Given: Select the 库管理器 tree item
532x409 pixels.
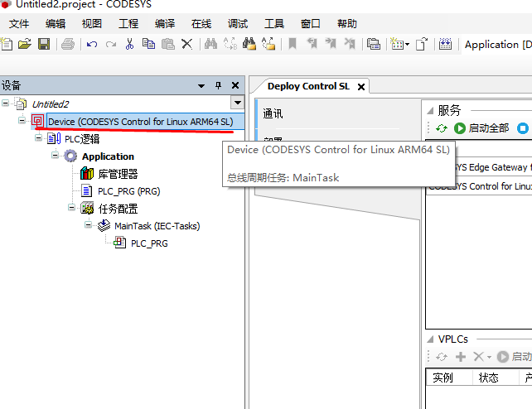Looking at the screenshot, I should tap(118, 174).
